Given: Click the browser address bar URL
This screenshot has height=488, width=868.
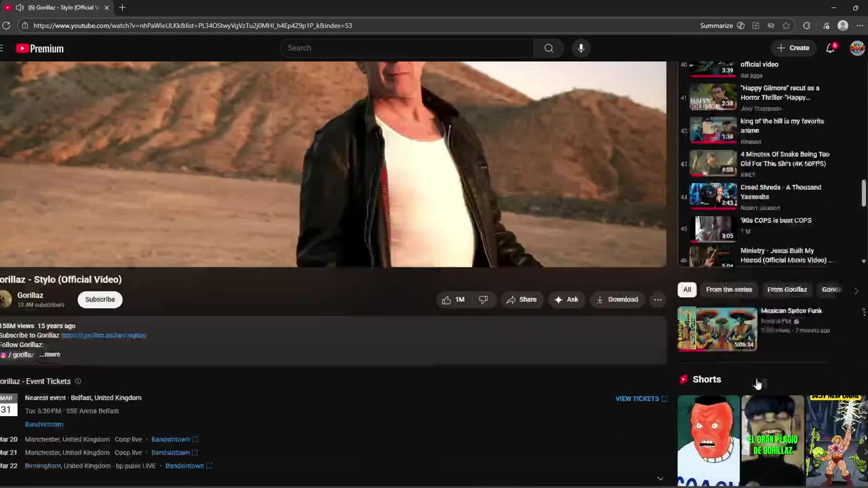Looking at the screenshot, I should tap(193, 26).
